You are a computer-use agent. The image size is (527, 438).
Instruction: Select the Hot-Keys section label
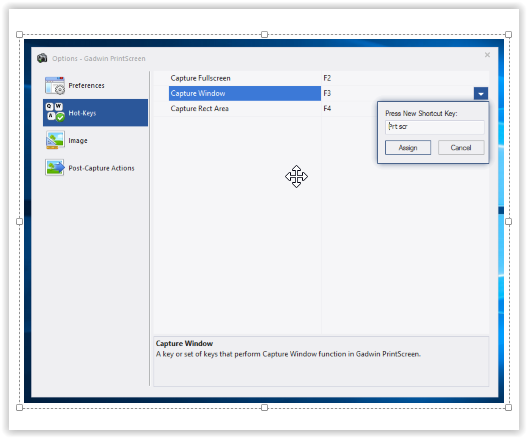coord(82,113)
